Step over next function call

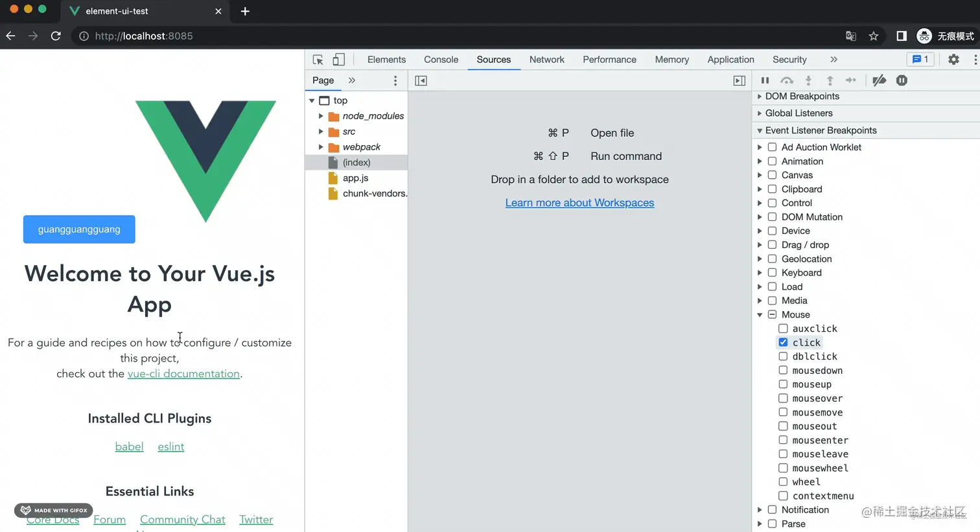pyautogui.click(x=787, y=80)
